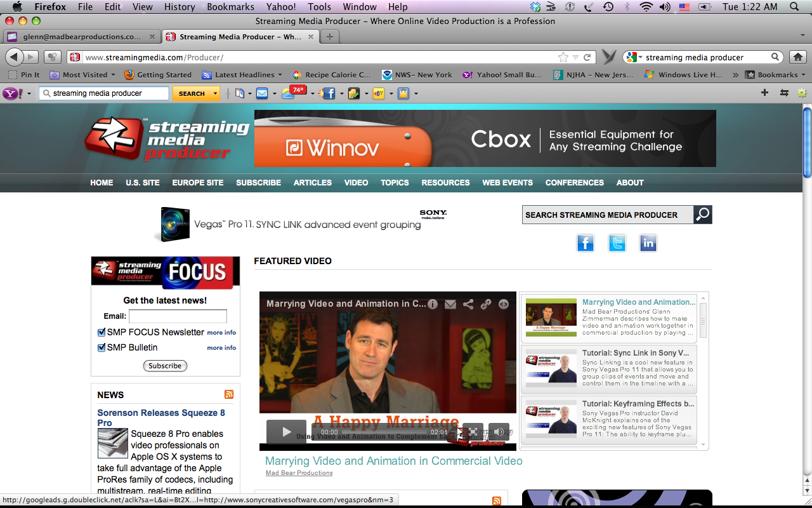Get embed code icon on video
812x508 pixels.
click(504, 304)
